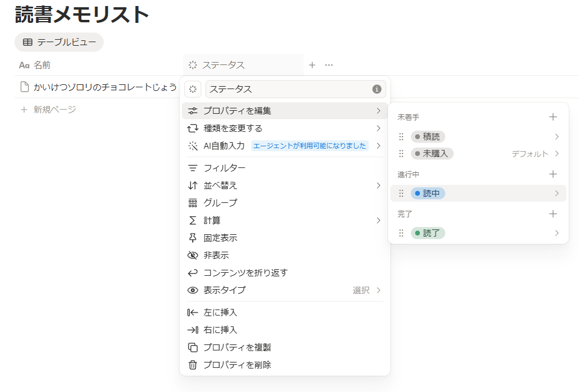Click the info icon in property name field
This screenshot has width=579, height=392.
[x=377, y=89]
